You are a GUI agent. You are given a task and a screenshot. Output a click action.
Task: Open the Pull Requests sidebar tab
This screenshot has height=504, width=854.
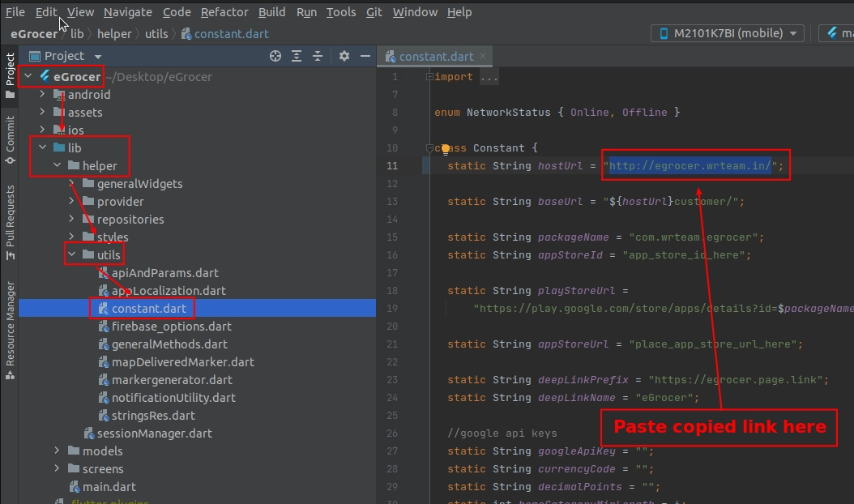(10, 222)
